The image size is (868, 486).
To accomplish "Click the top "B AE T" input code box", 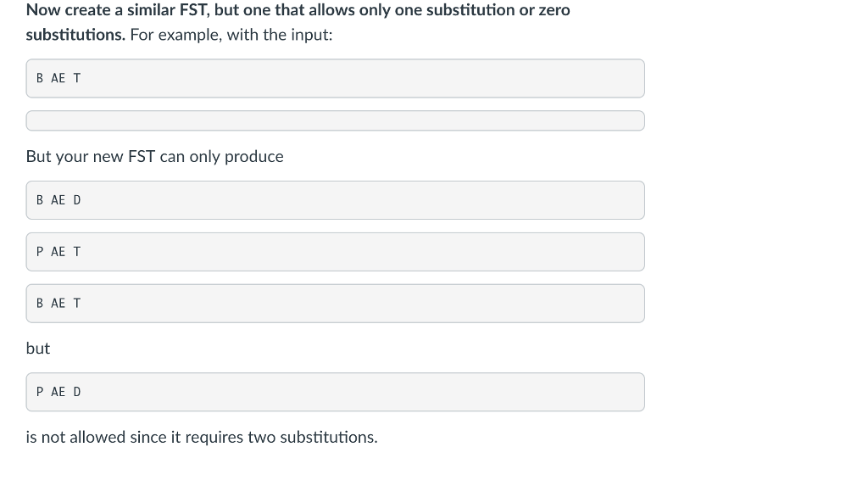I will 335,78.
